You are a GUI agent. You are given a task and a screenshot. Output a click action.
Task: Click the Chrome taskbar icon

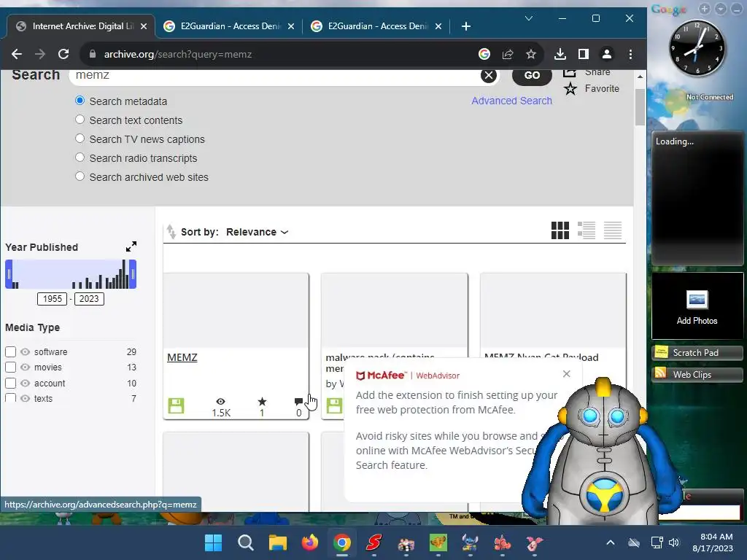[x=342, y=542]
